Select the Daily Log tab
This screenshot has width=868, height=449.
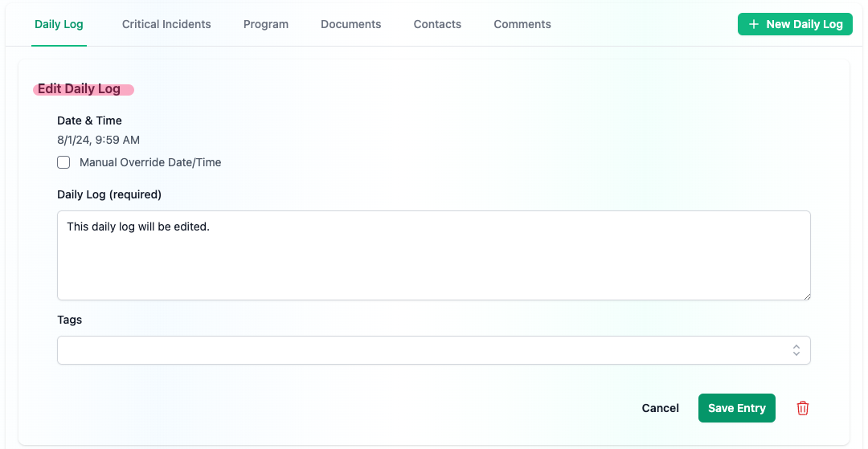[x=59, y=24]
